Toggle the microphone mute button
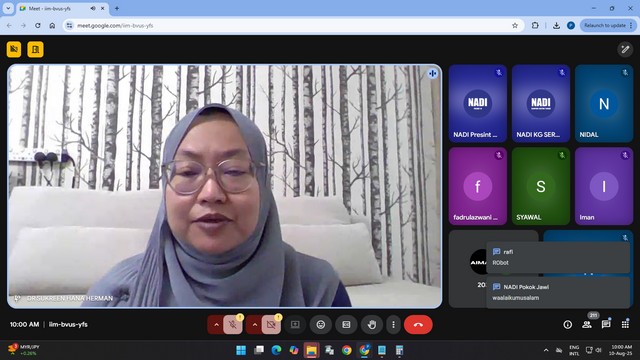Image resolution: width=640 pixels, height=360 pixels. [x=233, y=325]
